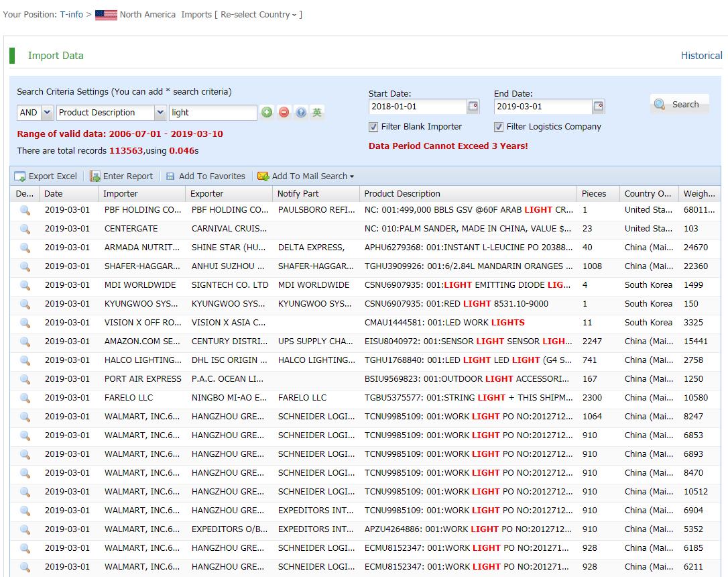View details for VISION X OFF RO row magnifier
Screen dimensions: 728x577
25,323
